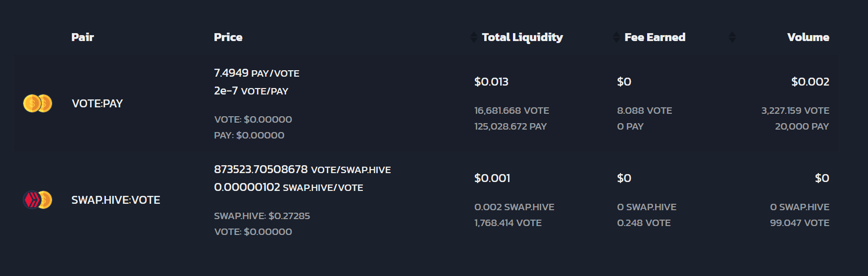This screenshot has height=276, width=868.
Task: Click the Total Liquidity column header
Action: (x=522, y=38)
